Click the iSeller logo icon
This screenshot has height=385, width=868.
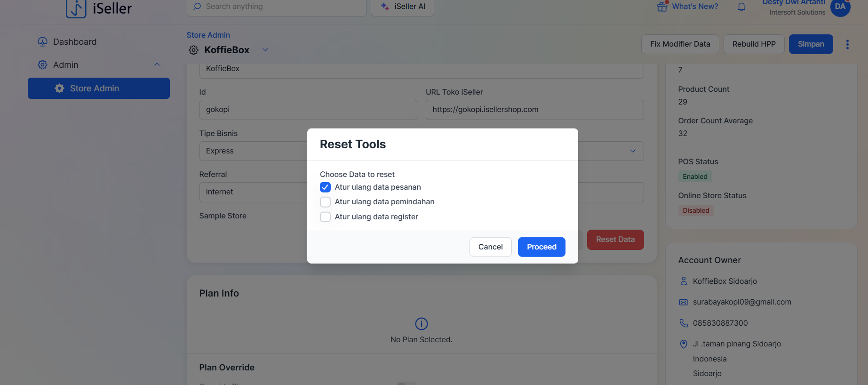coord(76,8)
